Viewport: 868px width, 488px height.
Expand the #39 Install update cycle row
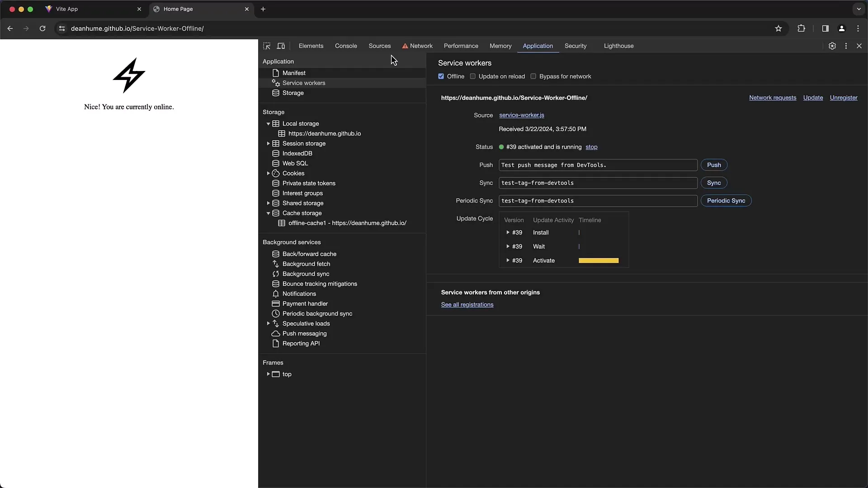[x=508, y=232]
